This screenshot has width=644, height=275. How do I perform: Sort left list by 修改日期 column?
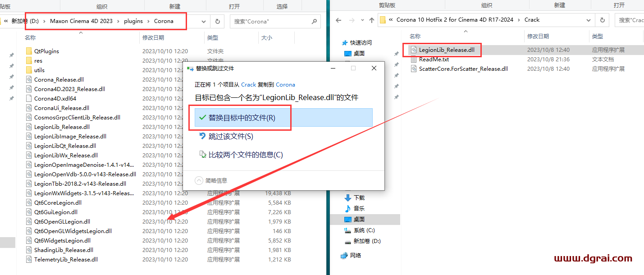tap(153, 38)
